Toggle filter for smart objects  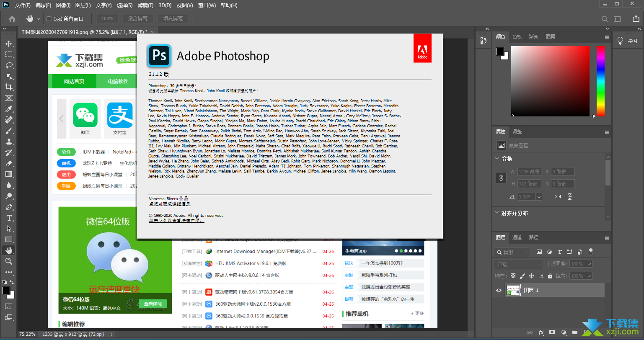pyautogui.click(x=579, y=252)
